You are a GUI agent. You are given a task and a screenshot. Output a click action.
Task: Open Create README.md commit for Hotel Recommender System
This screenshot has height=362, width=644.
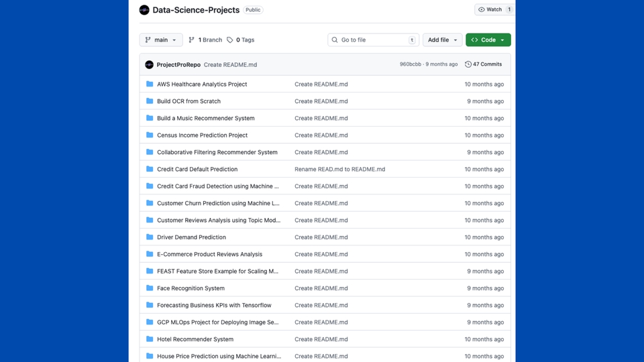(321, 339)
